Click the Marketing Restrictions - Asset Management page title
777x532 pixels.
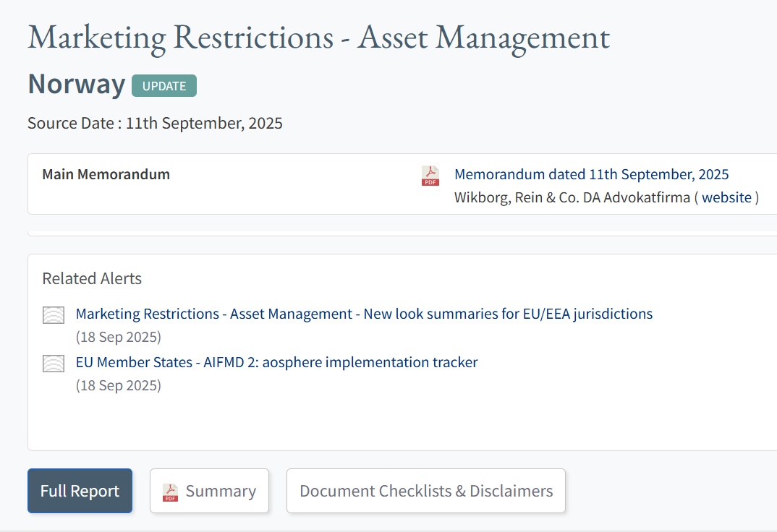(x=318, y=38)
